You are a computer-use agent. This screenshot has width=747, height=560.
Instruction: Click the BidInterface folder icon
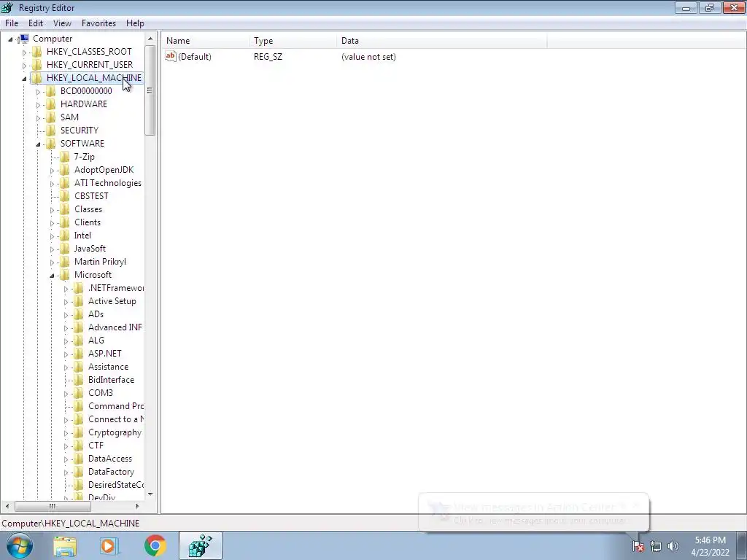79,380
